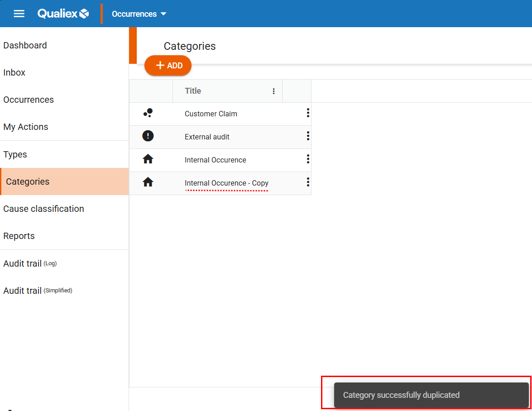Screen dimensions: 532x411
Task: Open Customer Claim row options menu
Action: (308, 113)
